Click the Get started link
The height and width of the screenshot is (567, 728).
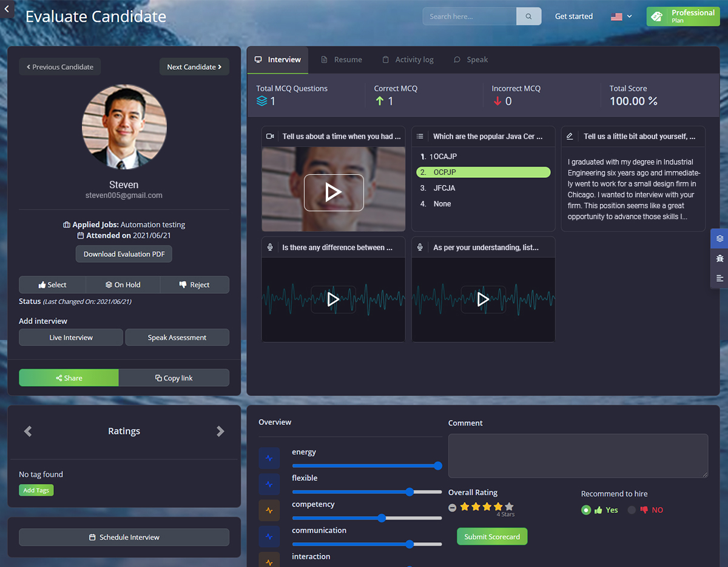tap(574, 16)
